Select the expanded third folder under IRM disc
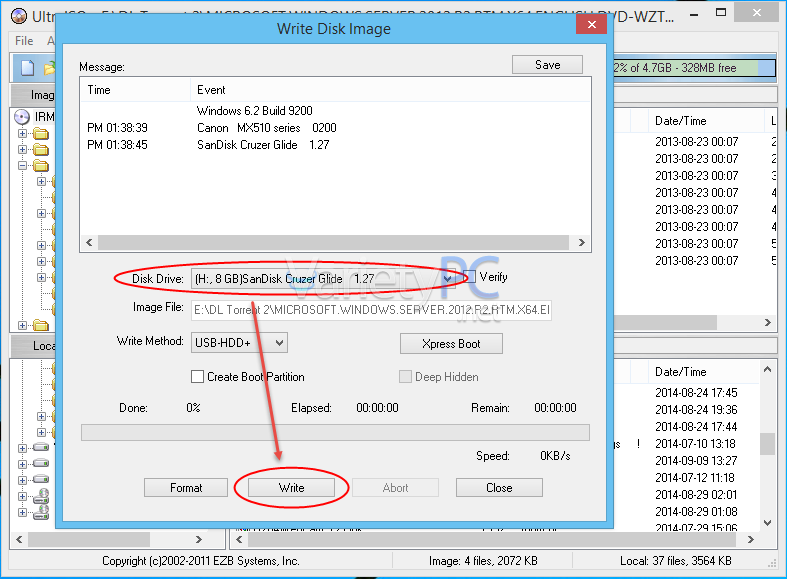This screenshot has width=787, height=579. point(41,166)
